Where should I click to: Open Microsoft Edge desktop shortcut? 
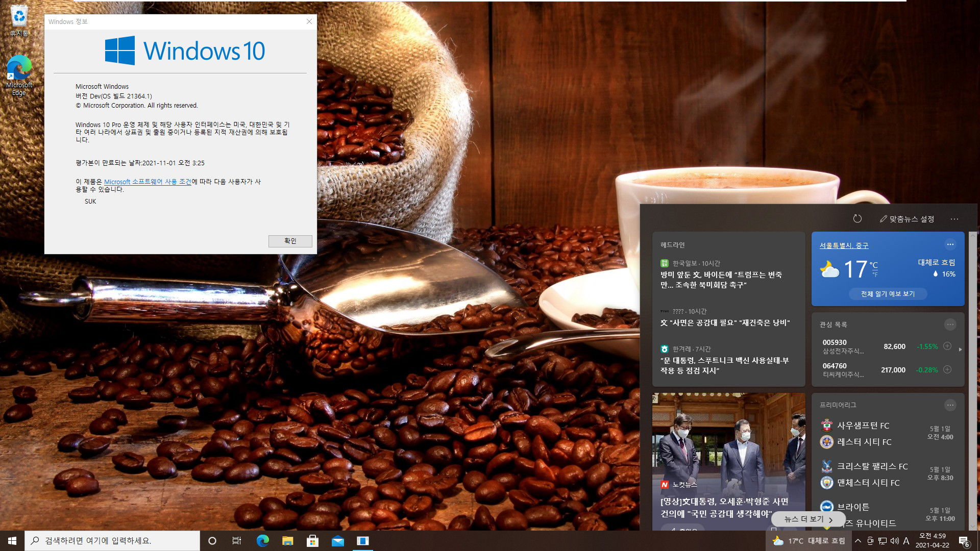point(19,76)
